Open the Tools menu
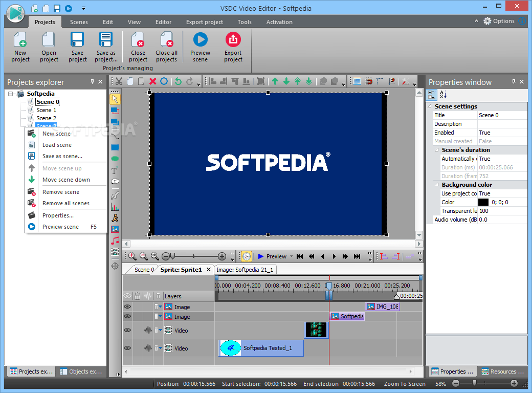This screenshot has width=532, height=393. coord(244,21)
